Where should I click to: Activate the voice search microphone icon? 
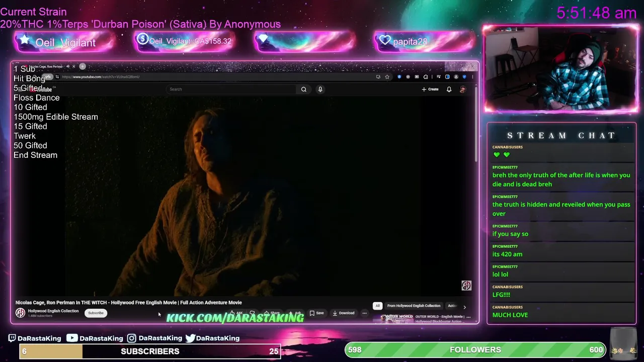pyautogui.click(x=320, y=89)
